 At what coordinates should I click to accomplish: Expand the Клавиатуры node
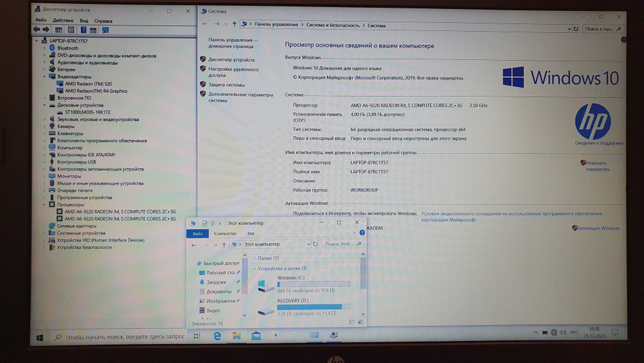44,133
